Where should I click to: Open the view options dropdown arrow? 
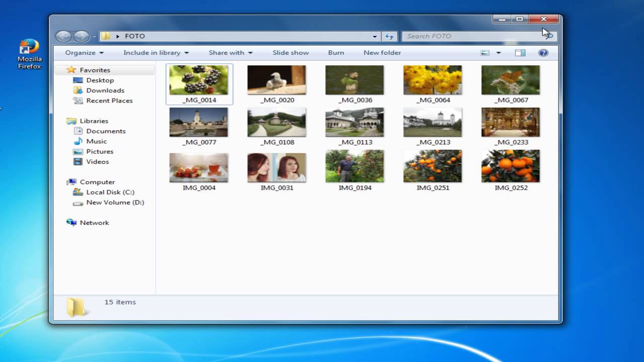pyautogui.click(x=499, y=52)
